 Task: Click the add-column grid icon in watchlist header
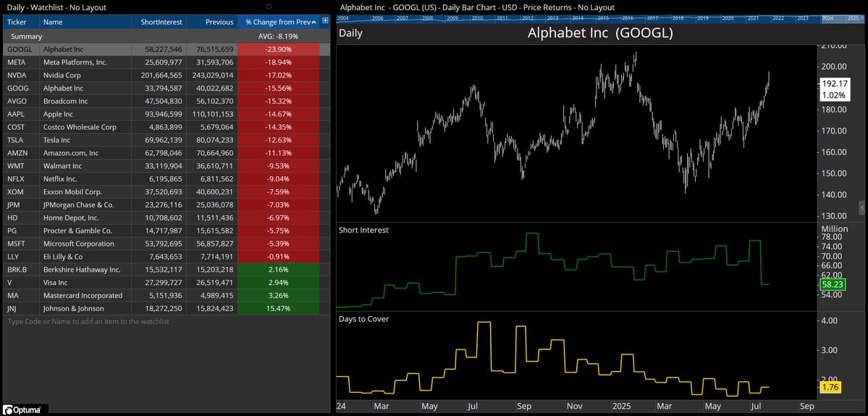326,21
